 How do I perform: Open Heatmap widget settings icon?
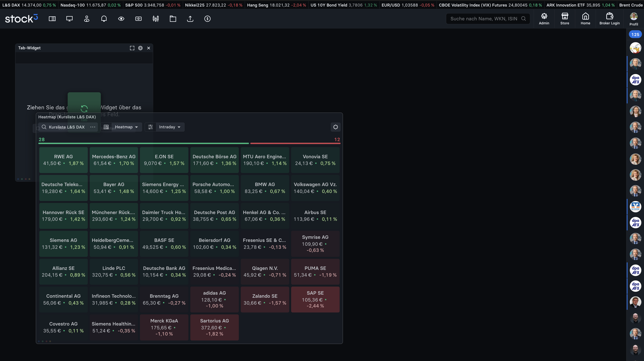[335, 127]
